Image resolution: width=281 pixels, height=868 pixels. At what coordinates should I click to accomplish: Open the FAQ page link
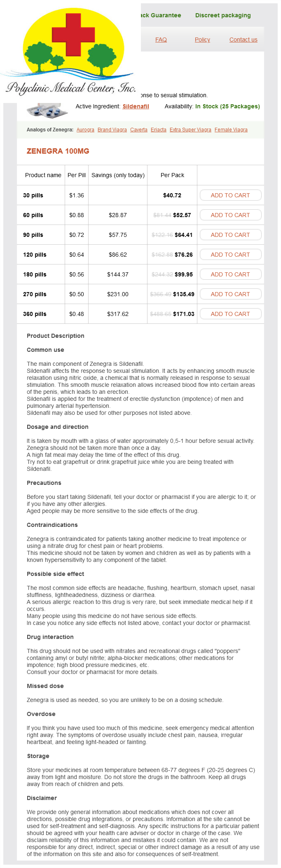[161, 40]
